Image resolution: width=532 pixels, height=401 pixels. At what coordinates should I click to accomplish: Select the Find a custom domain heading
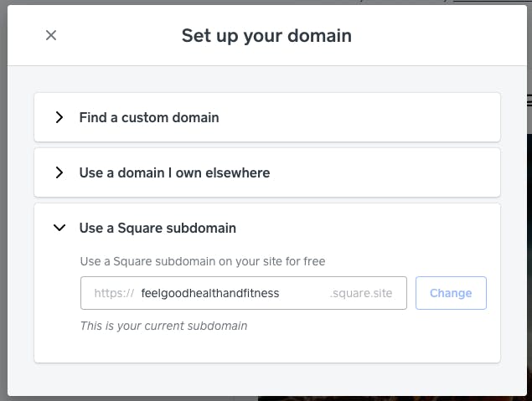[149, 118]
